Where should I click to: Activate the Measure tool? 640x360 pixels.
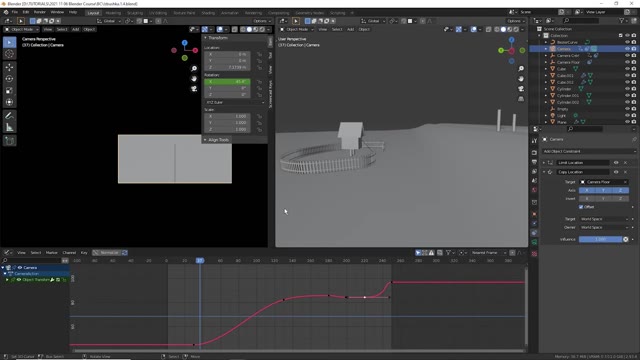9,128
